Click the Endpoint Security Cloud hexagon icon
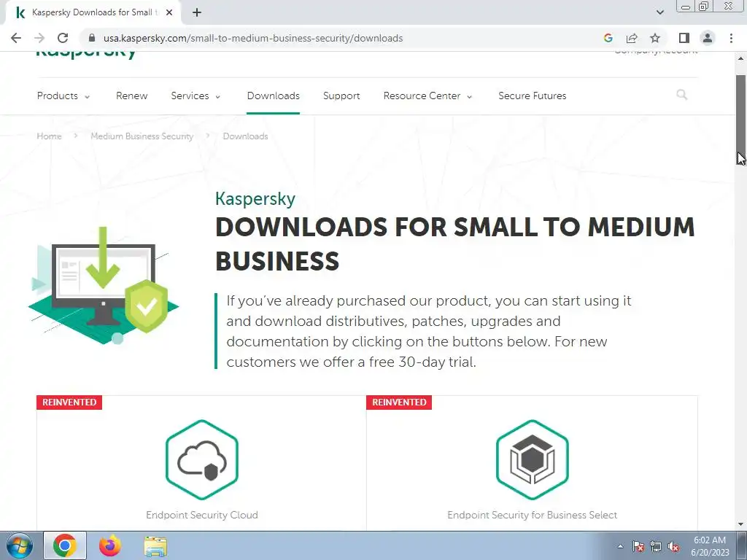 pyautogui.click(x=202, y=459)
